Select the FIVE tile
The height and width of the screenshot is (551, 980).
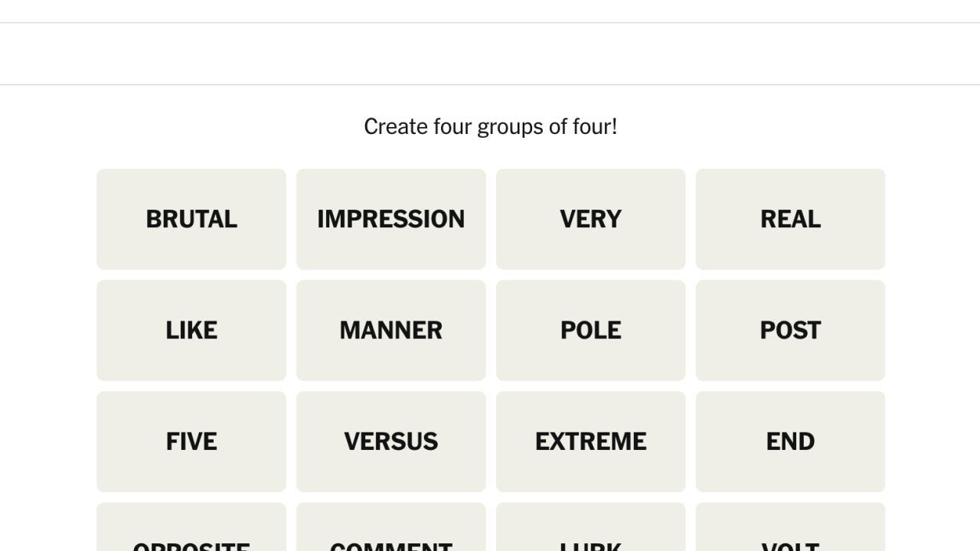[191, 441]
